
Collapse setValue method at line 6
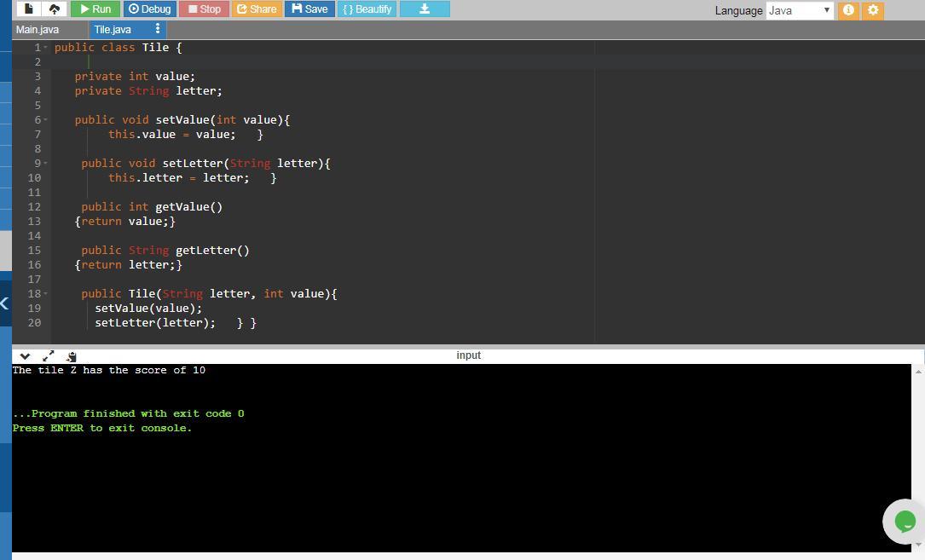coord(45,120)
